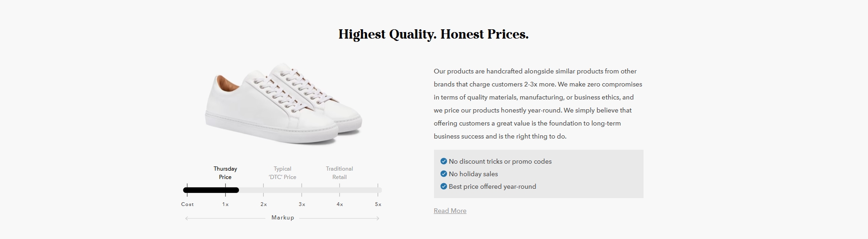Image resolution: width=868 pixels, height=239 pixels.
Task: Click the 1x markup scale label
Action: pos(225,204)
